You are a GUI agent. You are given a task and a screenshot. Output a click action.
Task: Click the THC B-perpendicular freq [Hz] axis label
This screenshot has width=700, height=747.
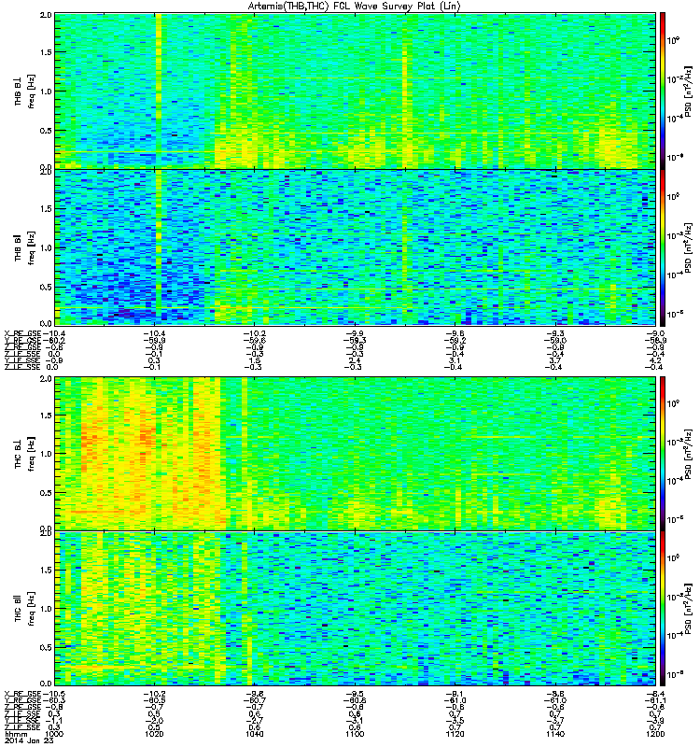[x=32, y=454]
